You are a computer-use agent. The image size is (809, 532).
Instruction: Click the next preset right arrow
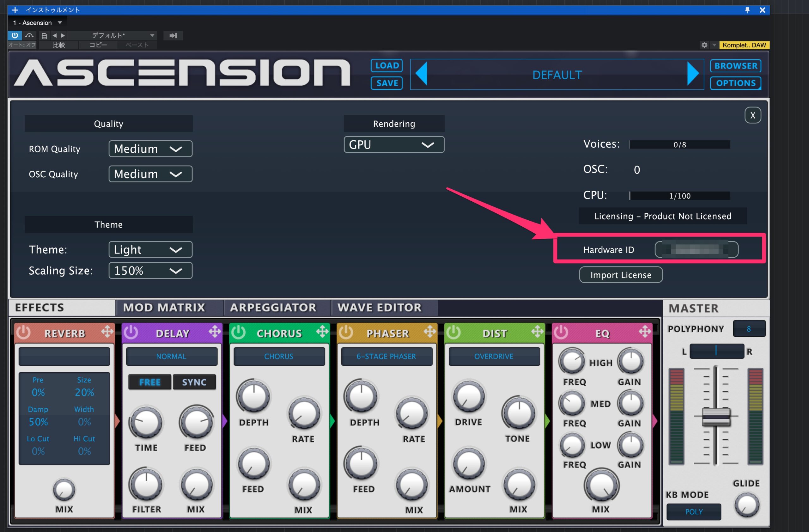[692, 74]
